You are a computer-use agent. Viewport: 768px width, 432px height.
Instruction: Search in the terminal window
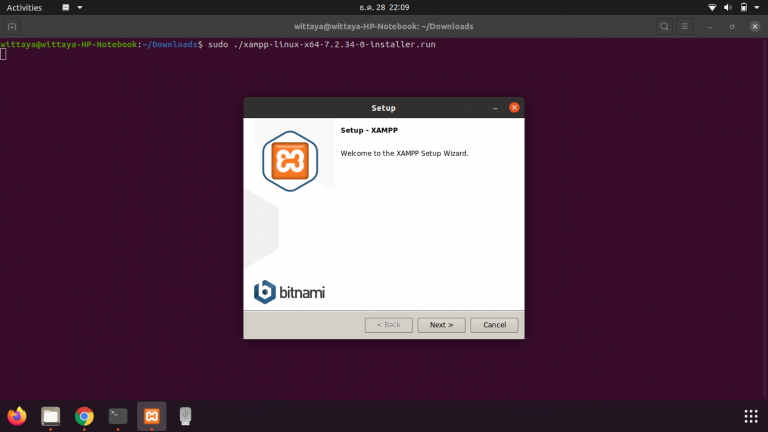coord(664,26)
